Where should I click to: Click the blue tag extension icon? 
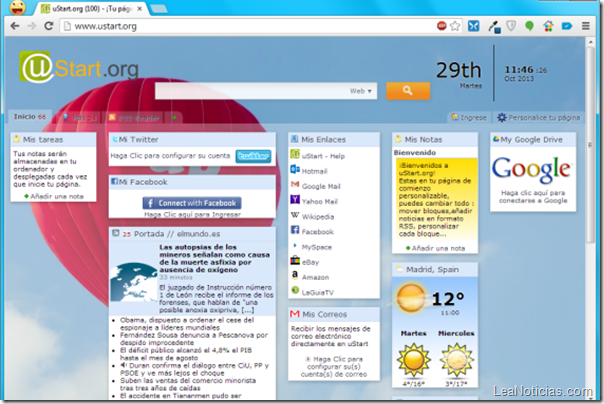pos(567,26)
